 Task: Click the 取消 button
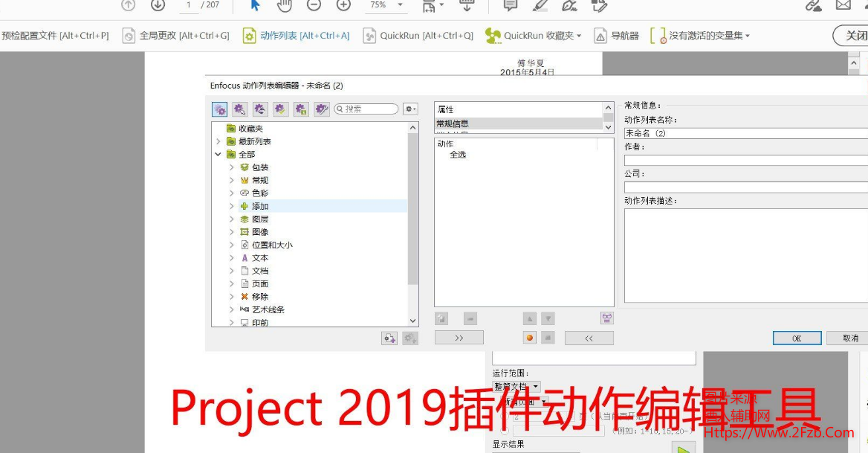pyautogui.click(x=847, y=338)
